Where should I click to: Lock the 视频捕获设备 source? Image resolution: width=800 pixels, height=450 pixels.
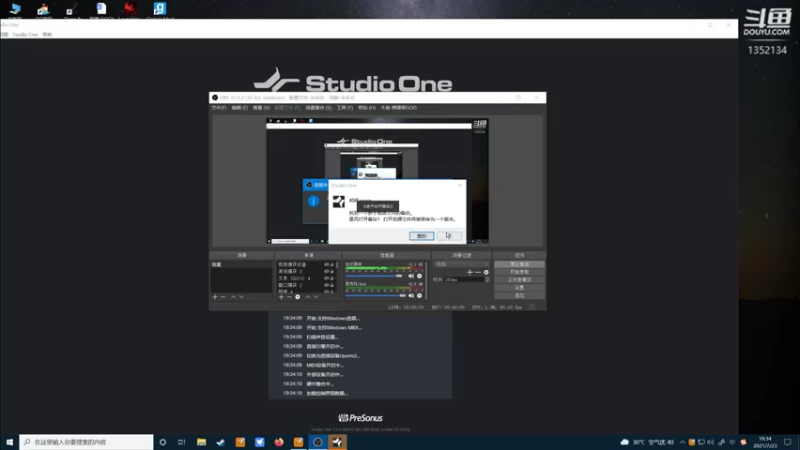332,265
